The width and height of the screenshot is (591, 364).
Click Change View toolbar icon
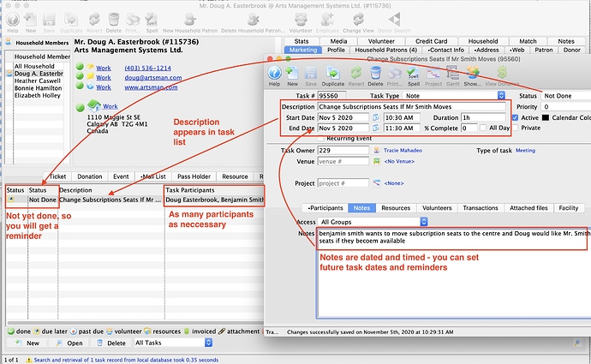point(358,20)
